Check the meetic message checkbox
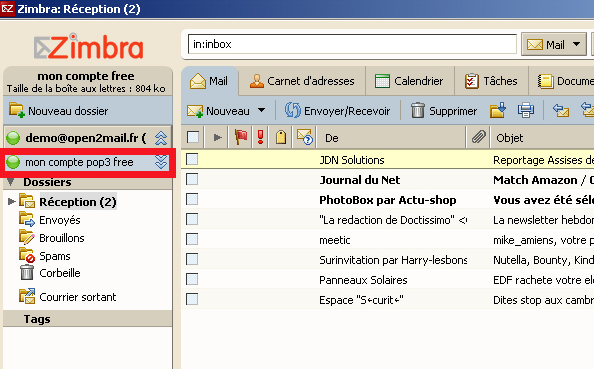594x369 pixels. (192, 239)
